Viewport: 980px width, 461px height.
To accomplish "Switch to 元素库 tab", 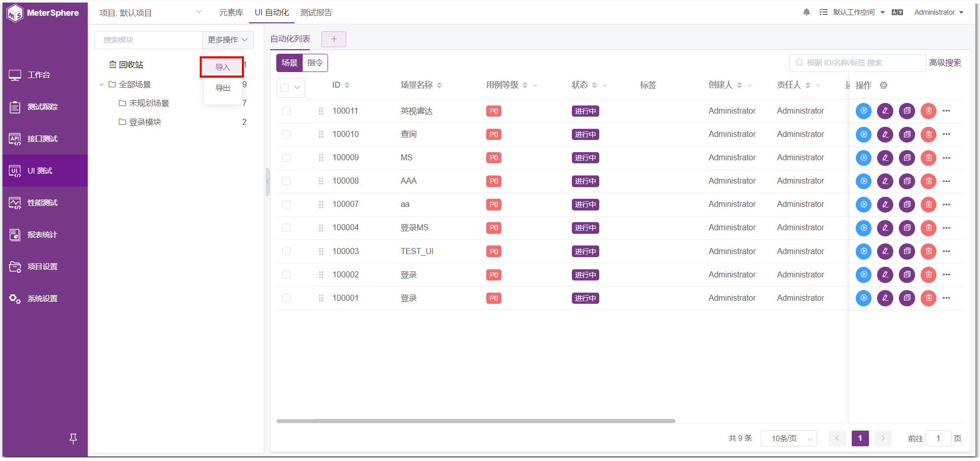I will tap(231, 13).
